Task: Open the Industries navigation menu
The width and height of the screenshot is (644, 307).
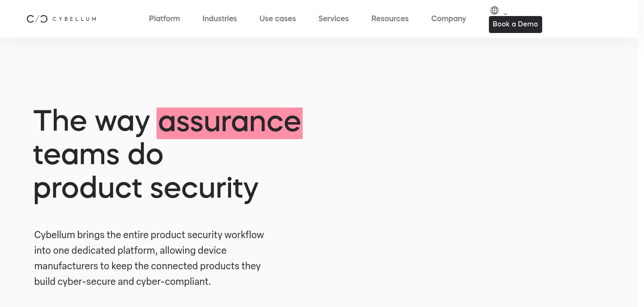Action: tap(220, 19)
